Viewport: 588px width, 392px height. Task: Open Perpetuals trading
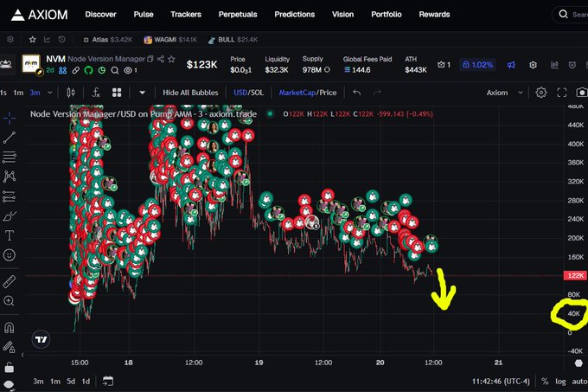(x=238, y=14)
